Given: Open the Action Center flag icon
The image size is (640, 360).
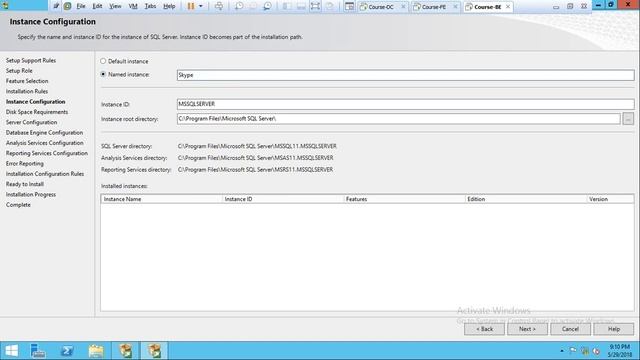Looking at the screenshot, I should [x=573, y=351].
